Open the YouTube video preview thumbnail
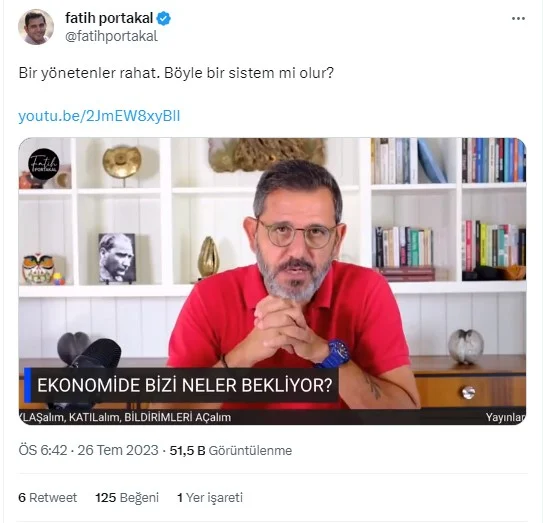 pos(272,281)
